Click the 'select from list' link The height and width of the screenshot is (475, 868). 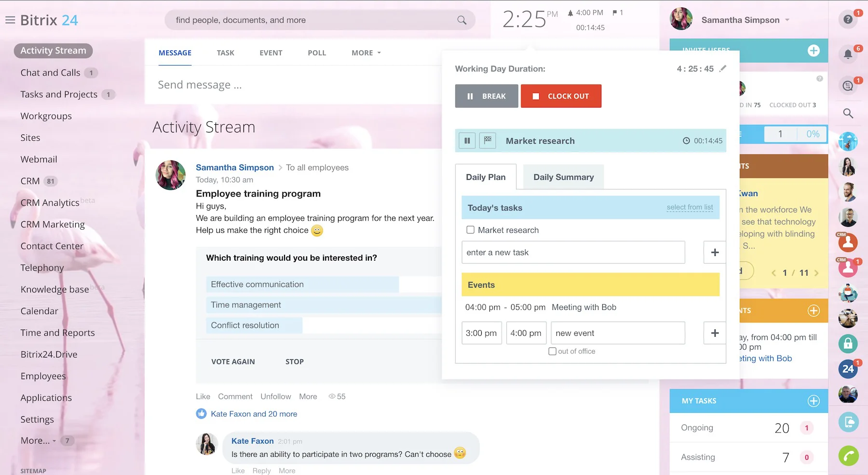pyautogui.click(x=690, y=208)
